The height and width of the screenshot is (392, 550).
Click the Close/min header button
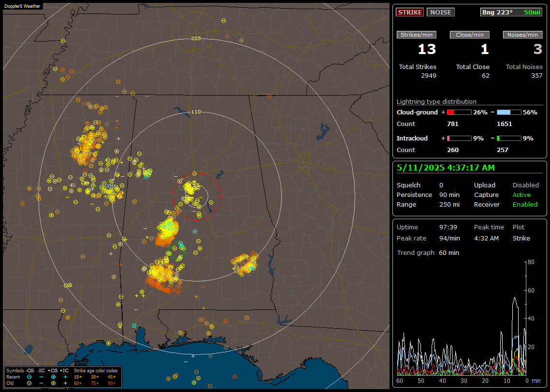[470, 35]
